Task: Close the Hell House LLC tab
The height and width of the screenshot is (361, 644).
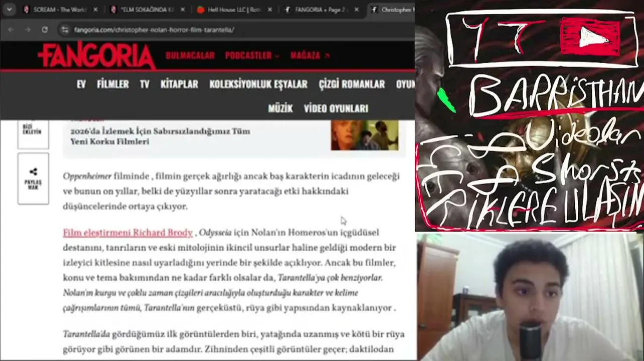Action: click(x=270, y=10)
